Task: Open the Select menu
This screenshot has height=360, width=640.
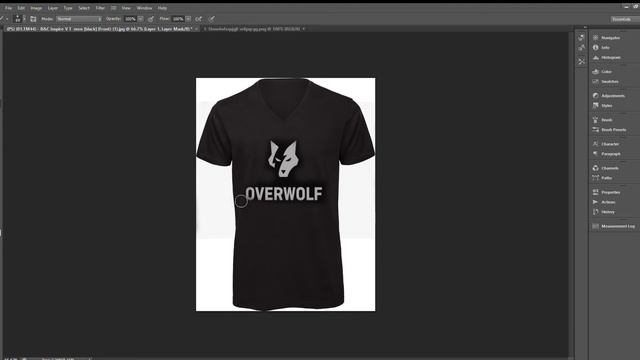Action: (84, 8)
